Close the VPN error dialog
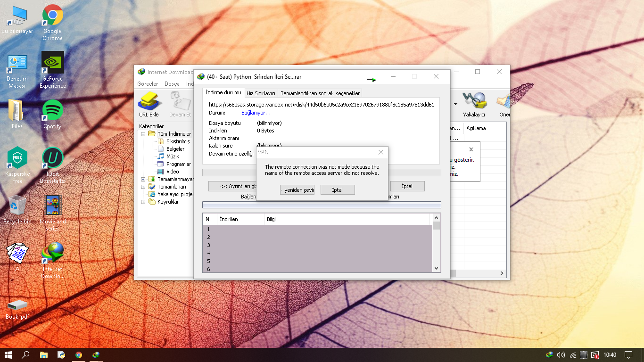This screenshot has height=362, width=644. click(381, 152)
